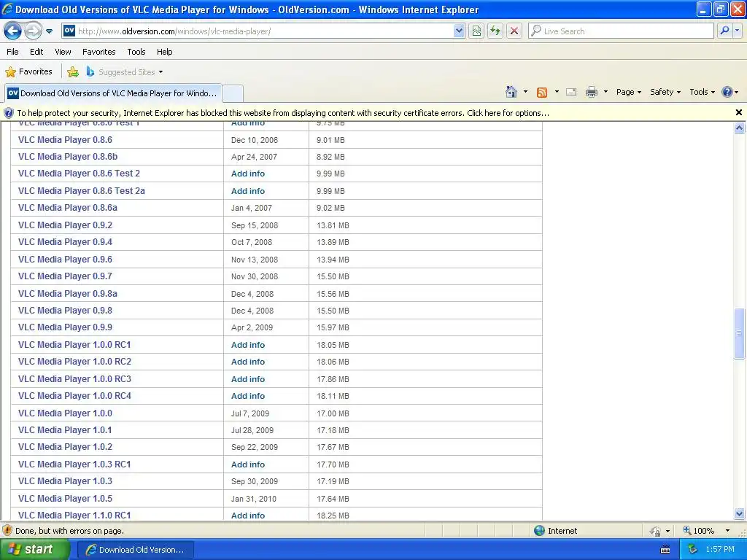Click the Print icon

coord(591,93)
